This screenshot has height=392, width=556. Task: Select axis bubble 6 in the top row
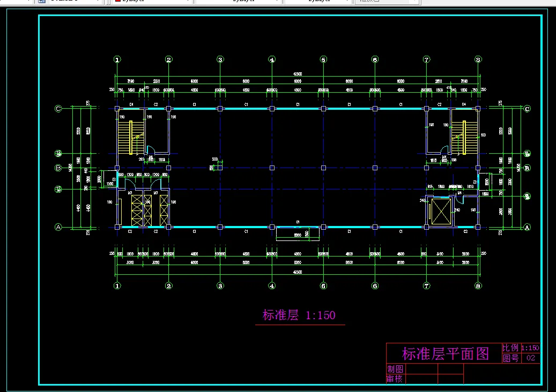(x=375, y=59)
